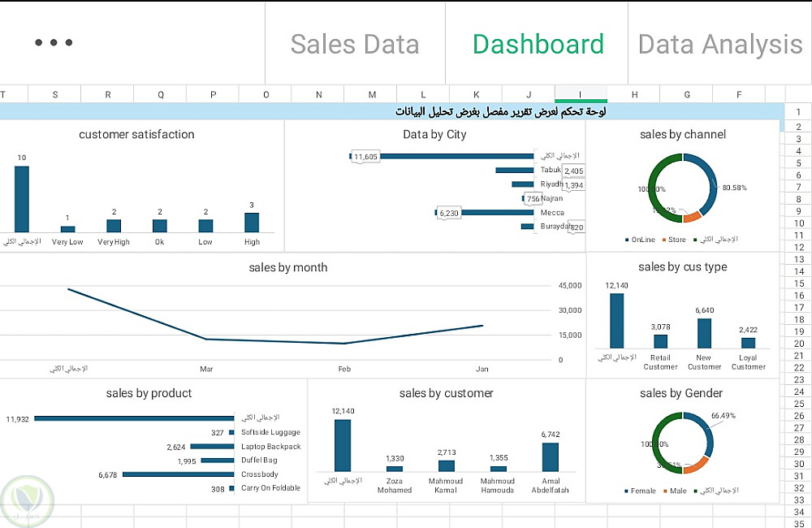Screen dimensions: 812x528
Task: Select the column S header
Action: pos(55,95)
